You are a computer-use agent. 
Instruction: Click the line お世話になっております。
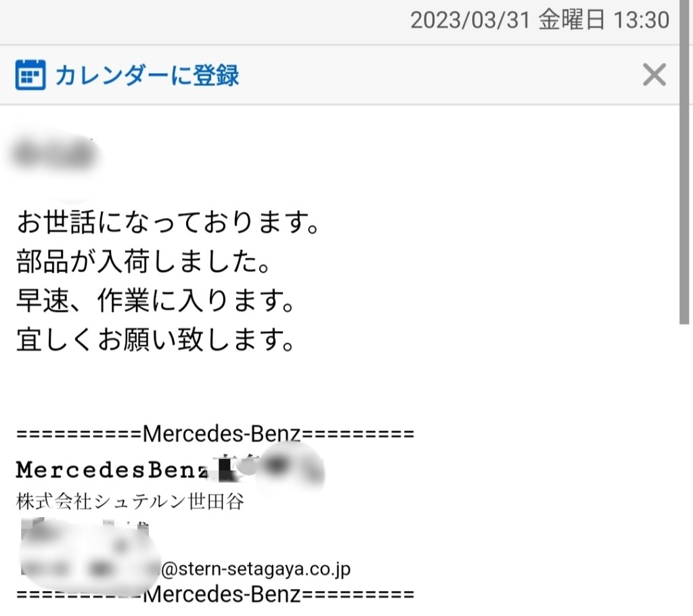click(x=168, y=221)
